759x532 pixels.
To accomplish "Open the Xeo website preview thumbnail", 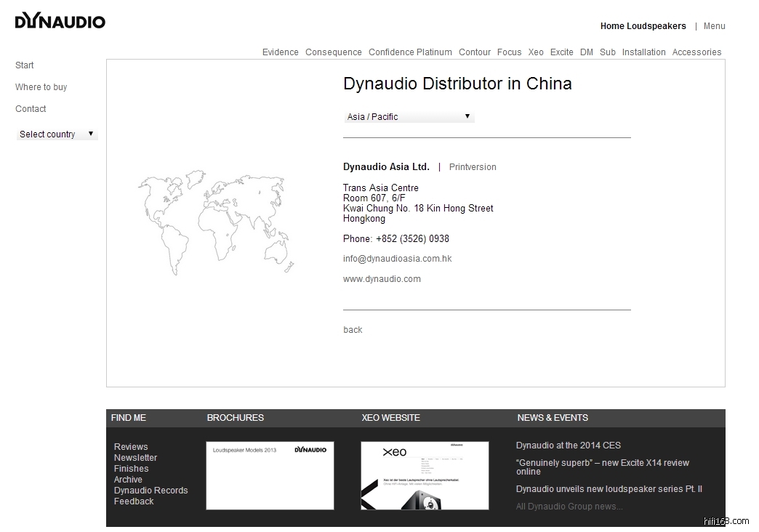I will [425, 475].
